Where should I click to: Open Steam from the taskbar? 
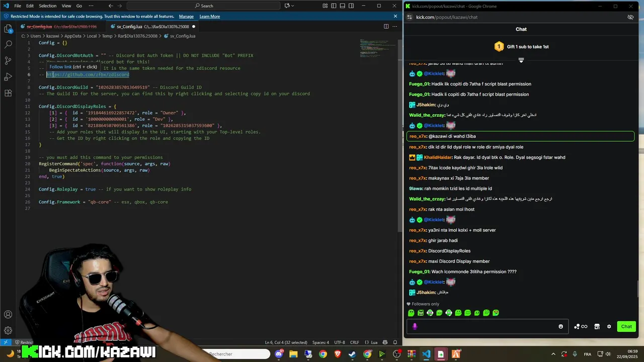[x=352, y=354]
